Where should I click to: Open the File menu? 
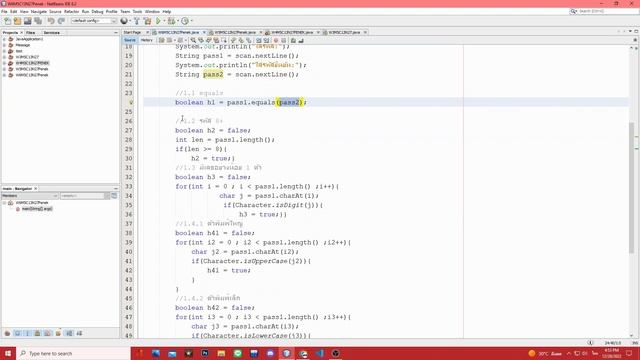point(4,12)
